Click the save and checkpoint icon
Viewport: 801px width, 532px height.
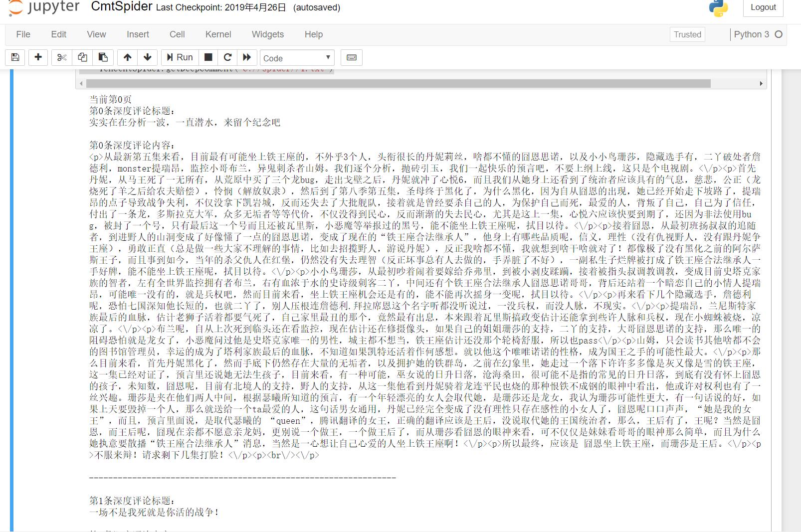coord(15,57)
